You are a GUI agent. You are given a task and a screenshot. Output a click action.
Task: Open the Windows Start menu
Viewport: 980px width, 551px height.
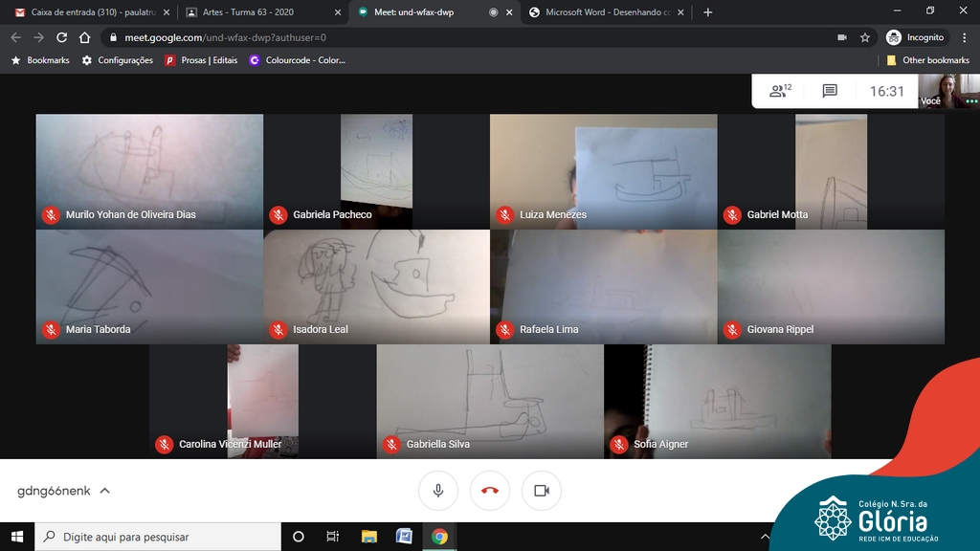(17, 537)
